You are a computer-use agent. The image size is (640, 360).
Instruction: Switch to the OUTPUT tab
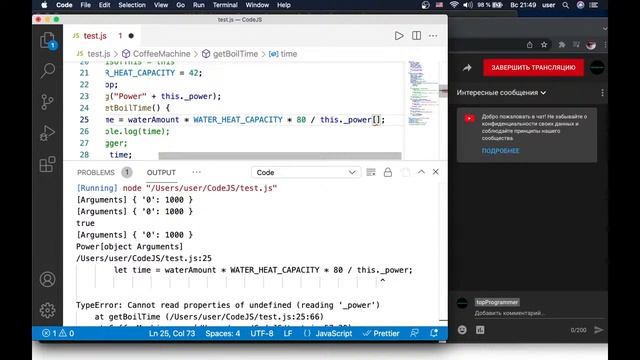(161, 173)
